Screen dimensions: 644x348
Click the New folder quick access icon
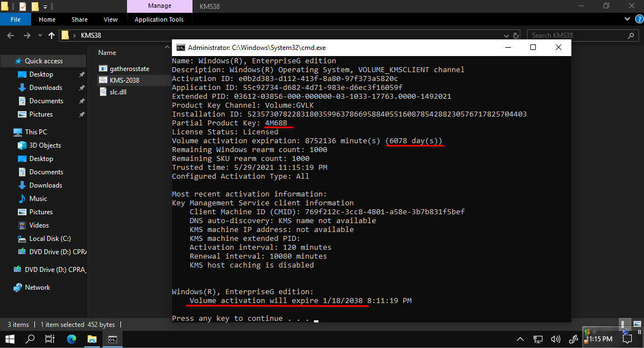click(x=35, y=6)
